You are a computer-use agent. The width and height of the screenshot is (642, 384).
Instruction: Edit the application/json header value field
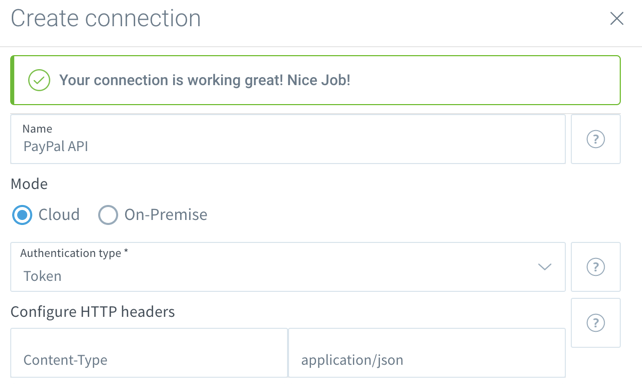point(427,353)
